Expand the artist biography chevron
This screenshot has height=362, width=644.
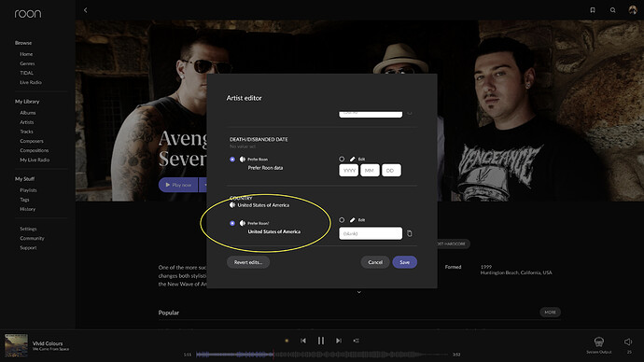(359, 292)
